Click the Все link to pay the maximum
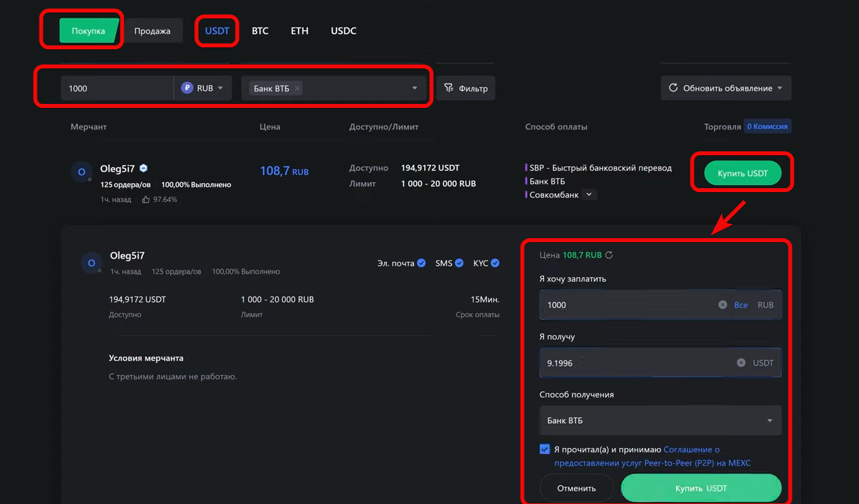 pyautogui.click(x=741, y=305)
